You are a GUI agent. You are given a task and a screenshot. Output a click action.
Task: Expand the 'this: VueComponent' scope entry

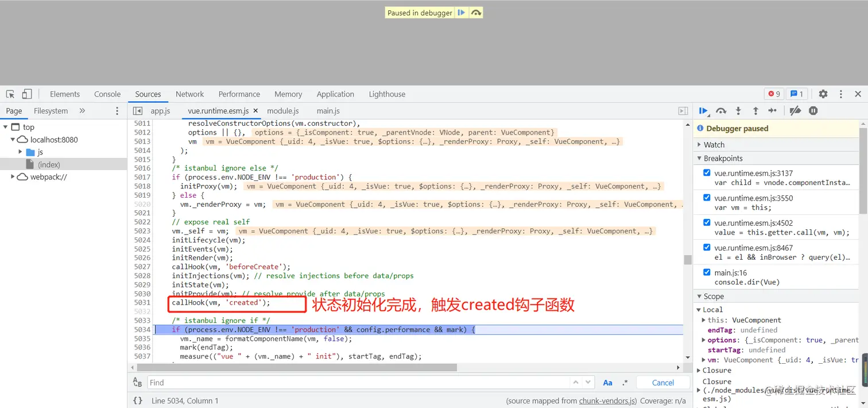tap(704, 320)
